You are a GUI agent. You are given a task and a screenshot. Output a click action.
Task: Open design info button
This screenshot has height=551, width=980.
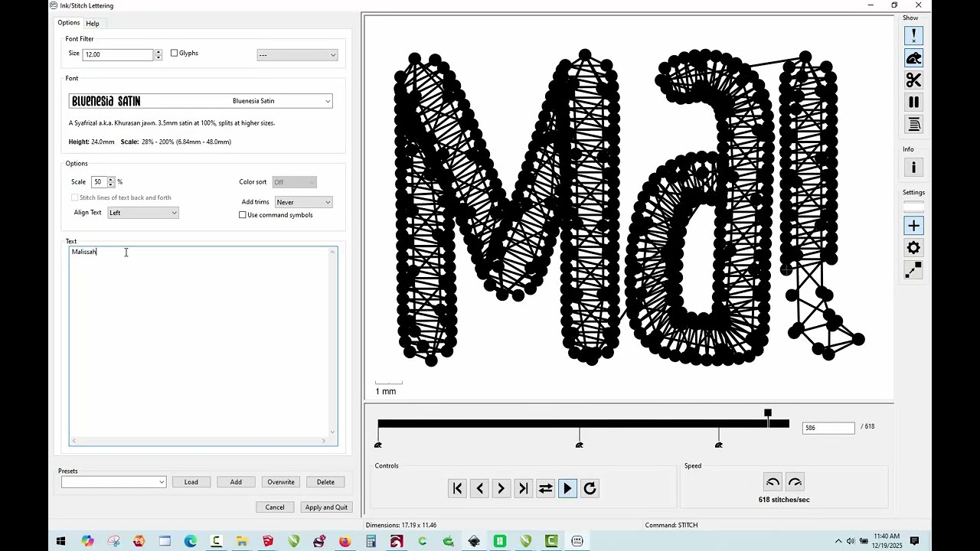coord(913,167)
